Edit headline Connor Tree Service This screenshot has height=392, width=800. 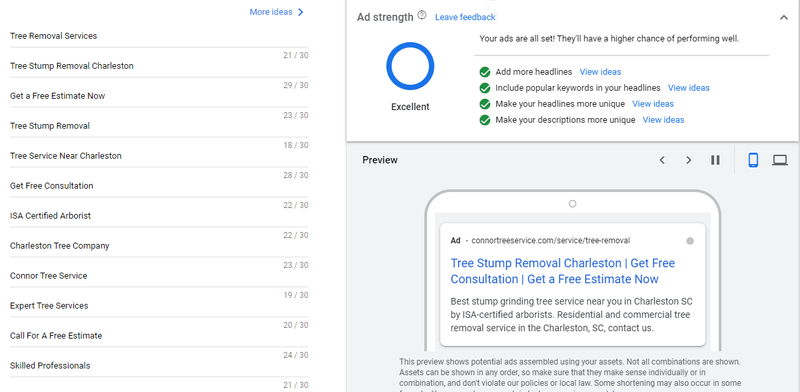coord(159,276)
